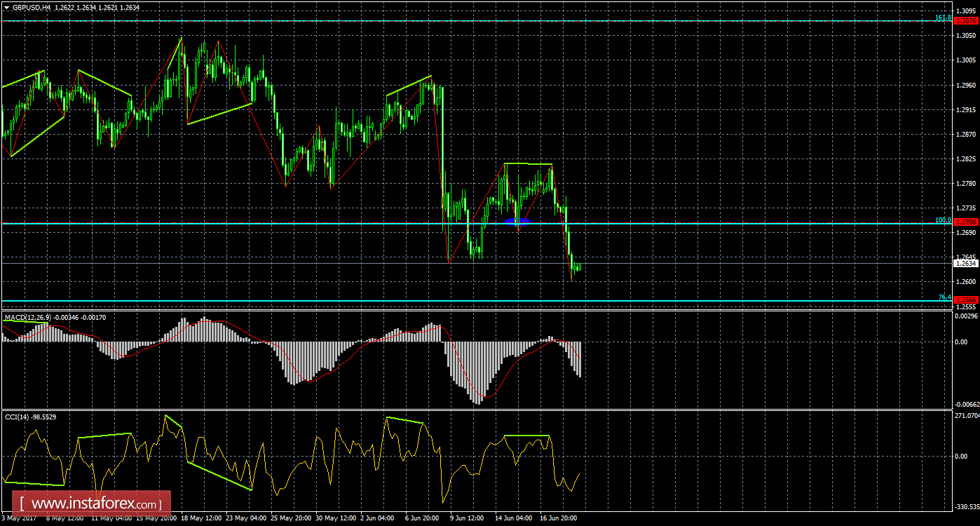Image resolution: width=980 pixels, height=526 pixels.
Task: Click the CCI zero level label 0.00
Action: point(962,456)
